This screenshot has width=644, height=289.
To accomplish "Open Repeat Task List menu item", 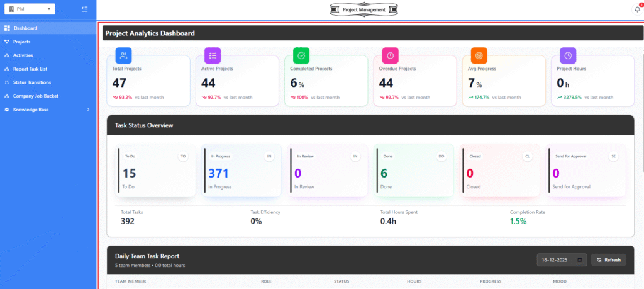I will pyautogui.click(x=30, y=69).
